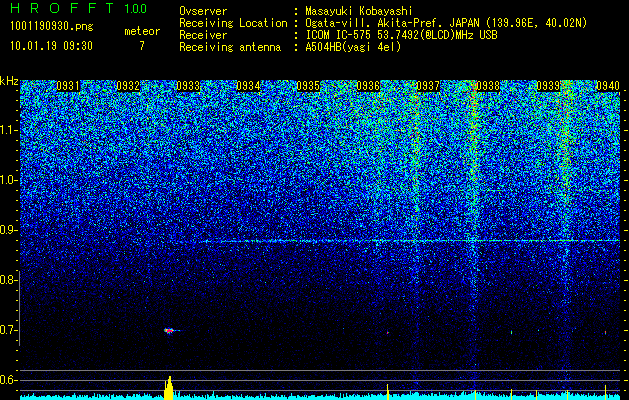
Task: Click the meteor count value 7
Action: [142, 46]
